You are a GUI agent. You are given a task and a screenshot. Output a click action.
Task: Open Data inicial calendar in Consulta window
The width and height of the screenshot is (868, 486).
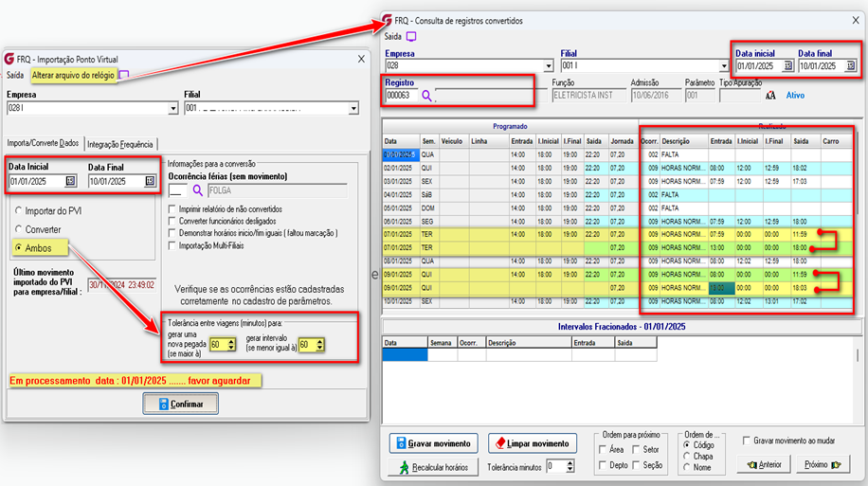[x=787, y=66]
